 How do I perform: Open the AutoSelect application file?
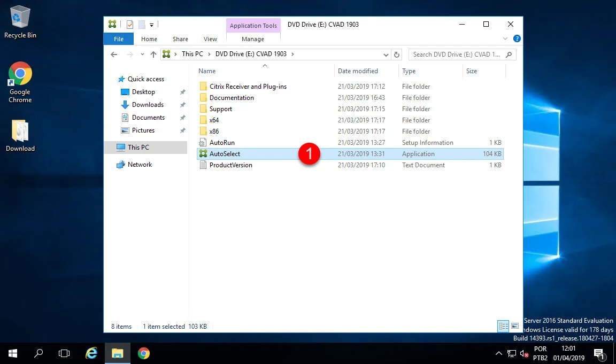pos(225,154)
